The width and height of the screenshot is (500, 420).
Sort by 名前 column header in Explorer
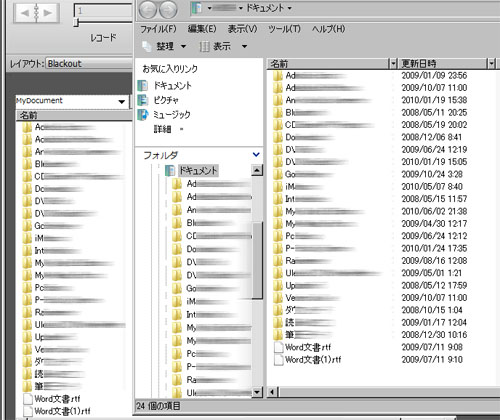pyautogui.click(x=328, y=63)
